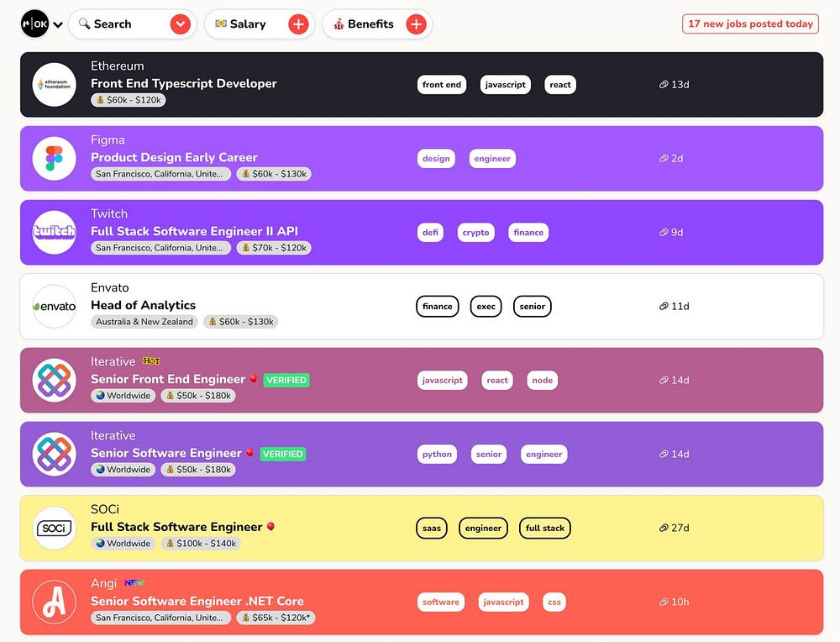View the 17 new jobs posted today
The height and width of the screenshot is (642, 840).
750,24
